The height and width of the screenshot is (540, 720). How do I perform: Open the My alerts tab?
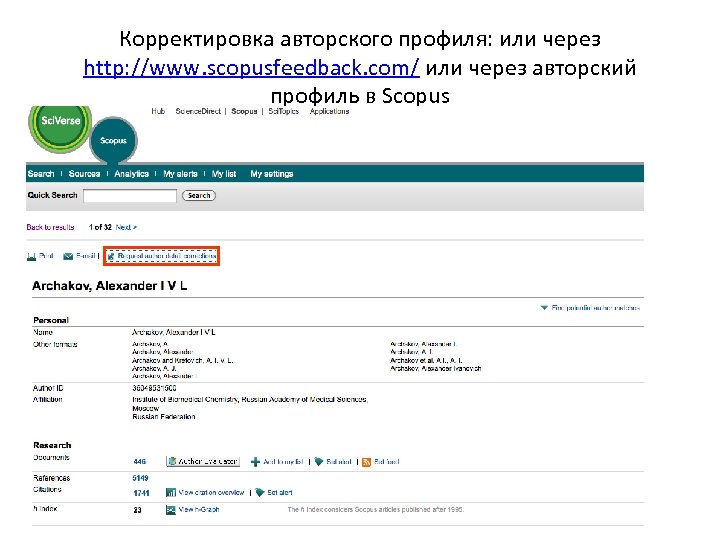coord(180,174)
